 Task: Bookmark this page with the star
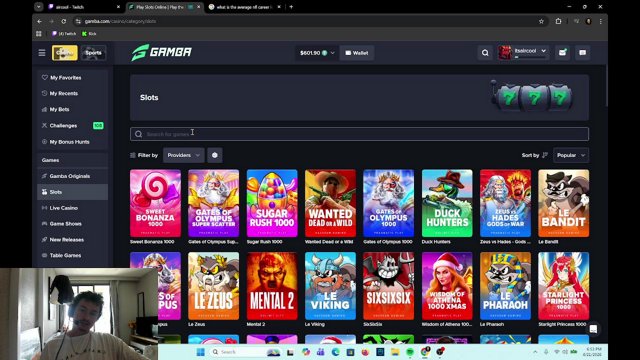coord(541,21)
